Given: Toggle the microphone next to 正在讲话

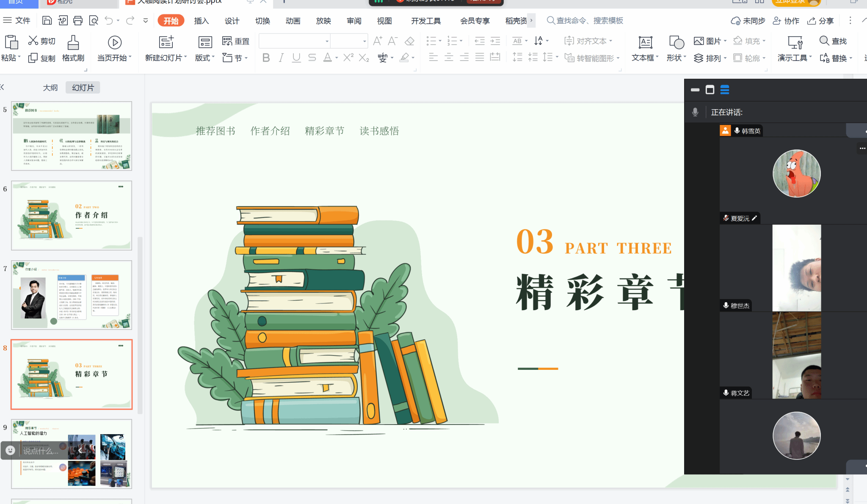Looking at the screenshot, I should (x=695, y=112).
